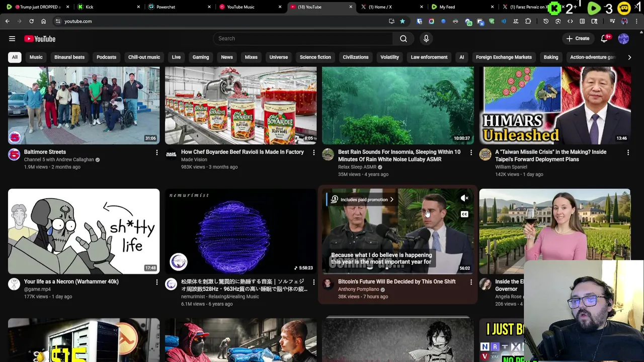Filter by Foreign Exchange Markets chip
Screen dimensions: 644x362
pyautogui.click(x=504, y=57)
